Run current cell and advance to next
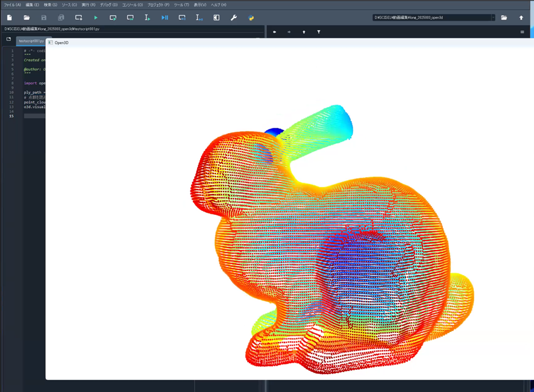 point(130,17)
